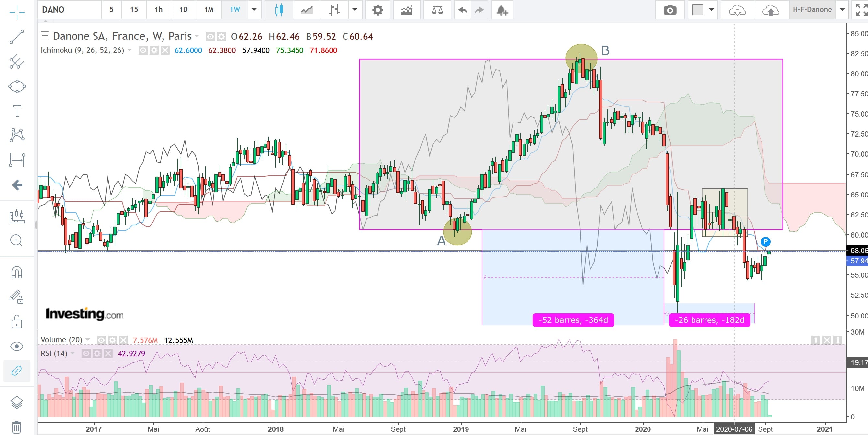Expand the Danone SA title dropdown arrow

pos(197,36)
